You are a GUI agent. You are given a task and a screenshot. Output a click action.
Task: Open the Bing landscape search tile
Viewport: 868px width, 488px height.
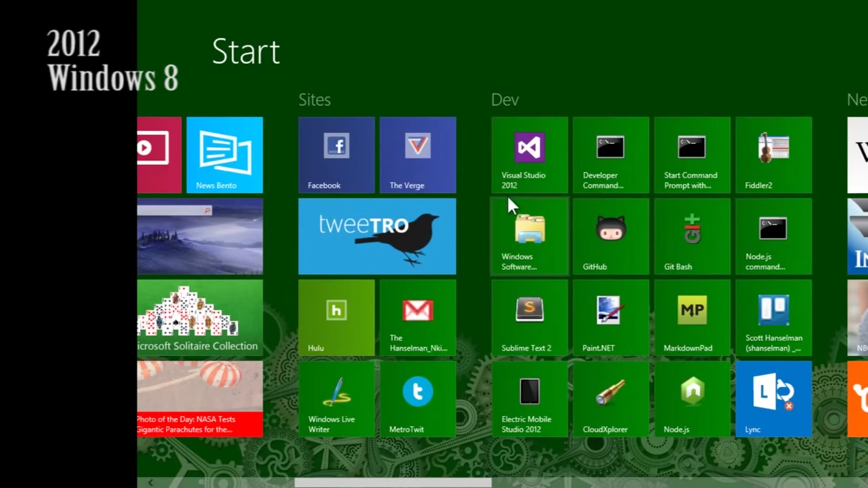tap(200, 236)
